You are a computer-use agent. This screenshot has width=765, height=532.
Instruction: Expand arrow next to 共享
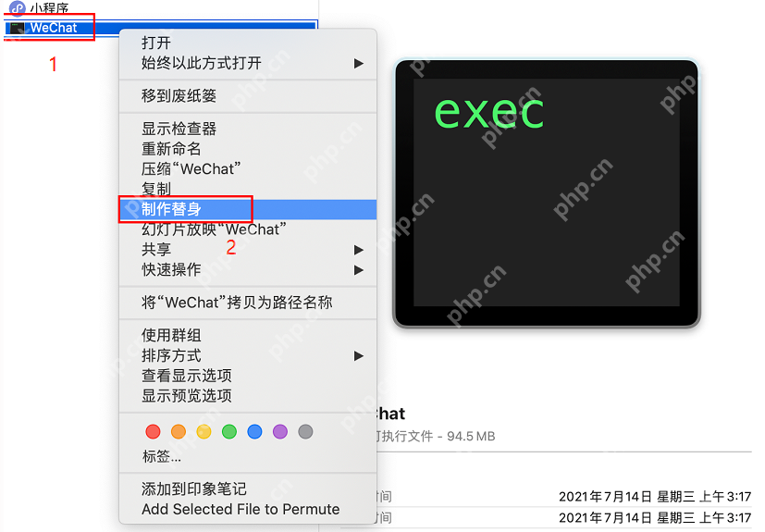[359, 250]
